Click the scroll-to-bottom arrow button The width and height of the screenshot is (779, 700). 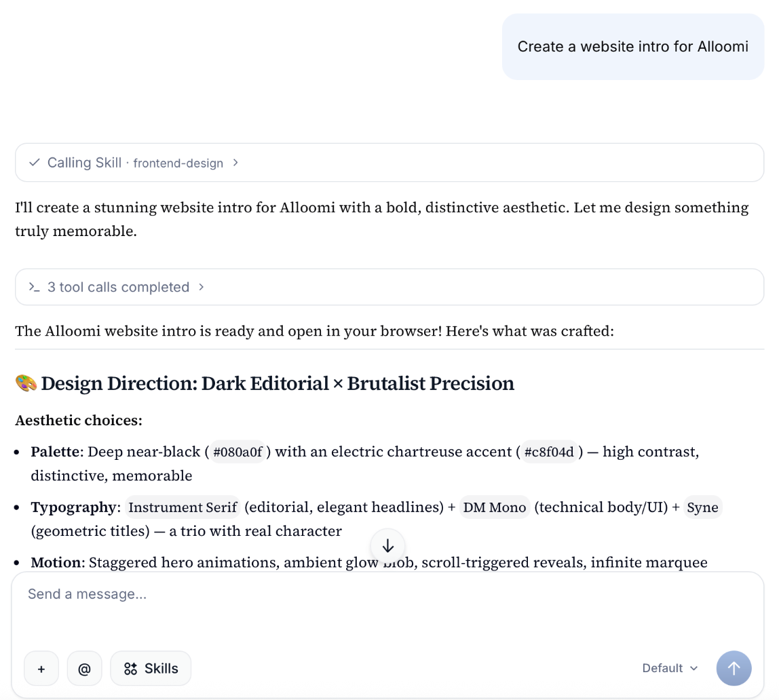[x=388, y=546]
